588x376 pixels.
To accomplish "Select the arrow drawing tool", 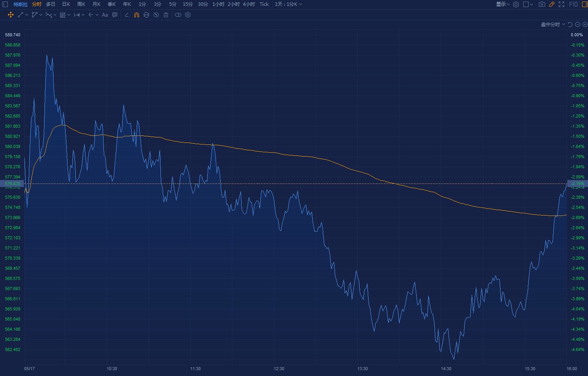I will coord(91,15).
